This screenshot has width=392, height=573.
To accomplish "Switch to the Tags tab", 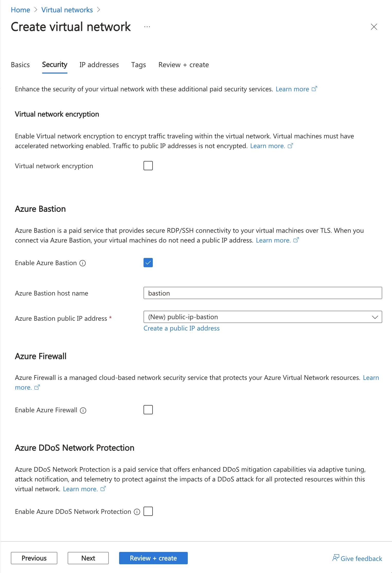I will click(x=138, y=65).
